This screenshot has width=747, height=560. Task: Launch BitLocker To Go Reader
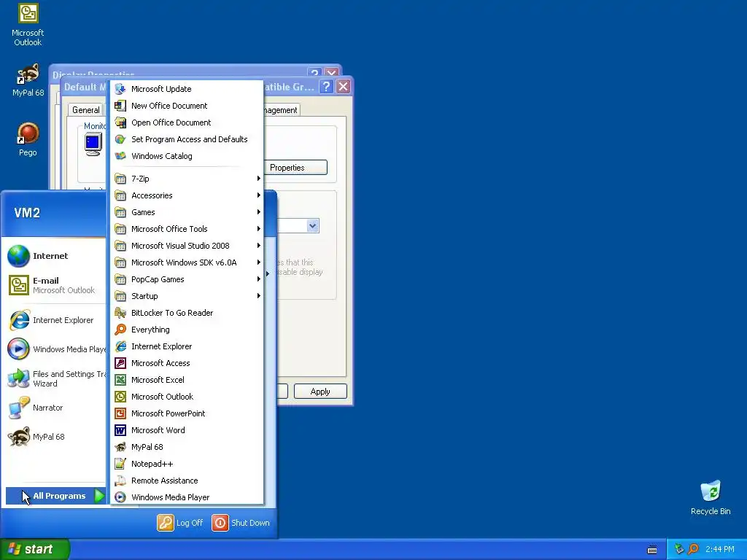(x=187, y=313)
